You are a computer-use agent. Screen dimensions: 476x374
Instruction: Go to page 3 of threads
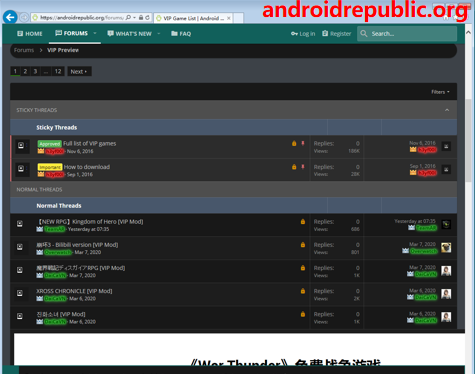(x=35, y=71)
